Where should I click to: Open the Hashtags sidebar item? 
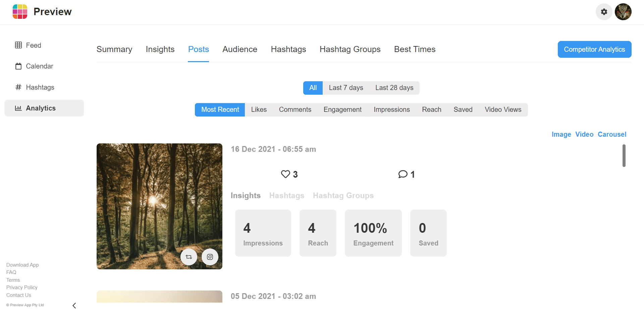tap(44, 87)
